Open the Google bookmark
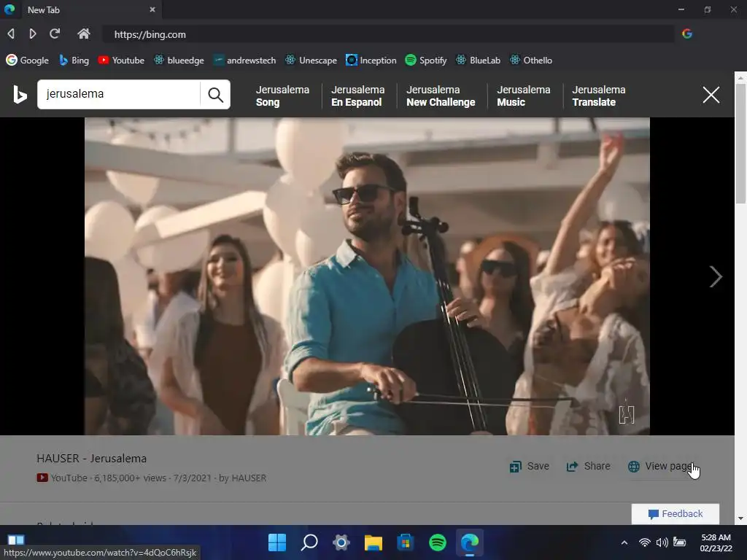 (x=28, y=61)
